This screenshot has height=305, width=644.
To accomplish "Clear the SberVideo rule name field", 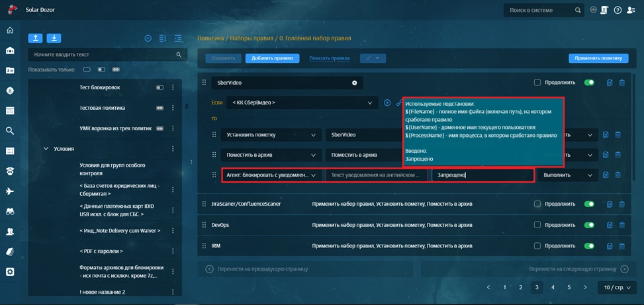I will click(354, 83).
